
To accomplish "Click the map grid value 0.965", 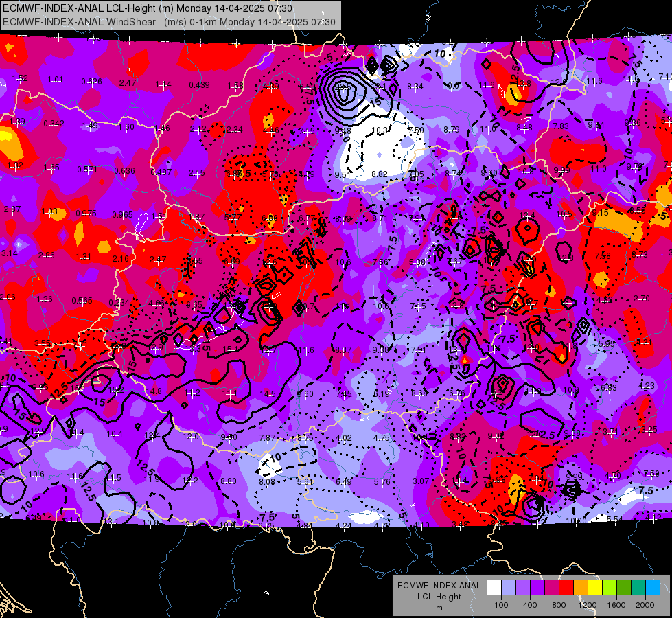I will click(123, 214).
